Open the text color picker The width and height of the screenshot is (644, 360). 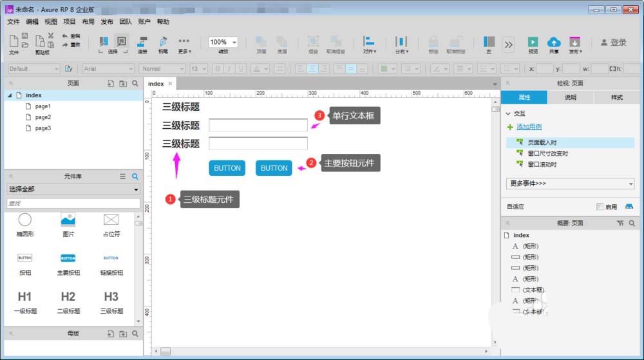tap(260, 68)
